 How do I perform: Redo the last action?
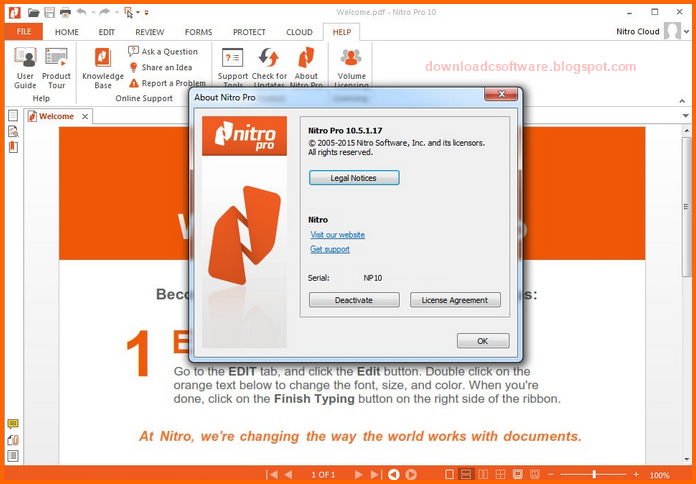point(104,12)
